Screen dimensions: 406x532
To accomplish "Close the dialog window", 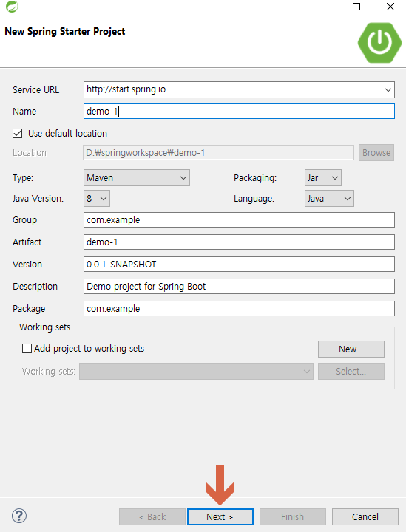I will [x=390, y=7].
